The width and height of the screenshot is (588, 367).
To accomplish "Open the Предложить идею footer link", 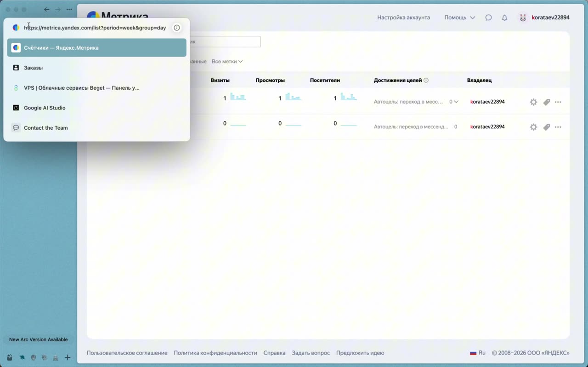I will [360, 353].
